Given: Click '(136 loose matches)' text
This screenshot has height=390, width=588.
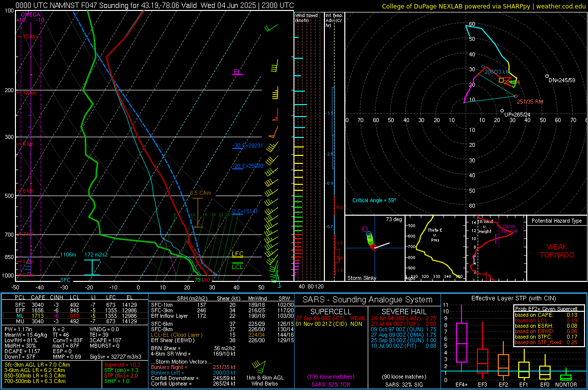Looking at the screenshot, I should (331, 377).
